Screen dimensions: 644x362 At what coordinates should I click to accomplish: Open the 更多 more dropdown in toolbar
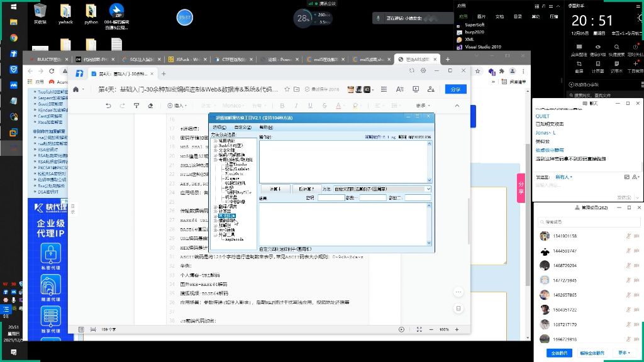pos(423,106)
